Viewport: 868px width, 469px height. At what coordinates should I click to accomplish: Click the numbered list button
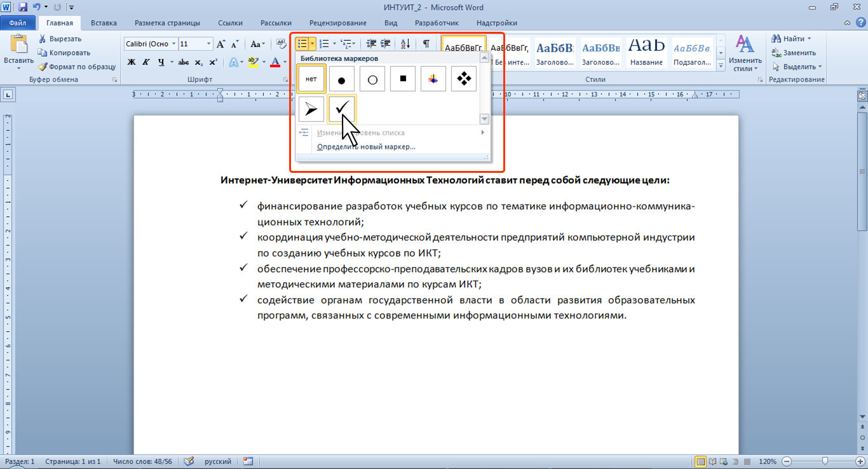(x=324, y=44)
